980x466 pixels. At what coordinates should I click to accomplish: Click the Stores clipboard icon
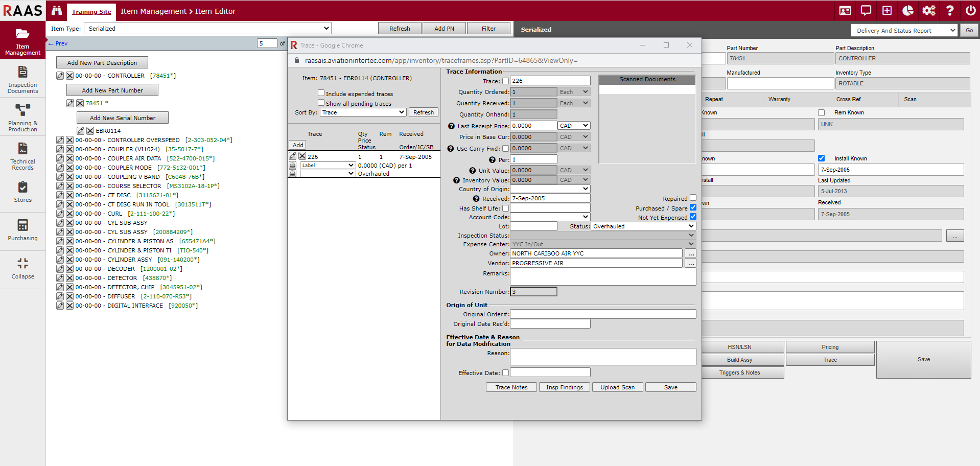pyautogui.click(x=22, y=188)
